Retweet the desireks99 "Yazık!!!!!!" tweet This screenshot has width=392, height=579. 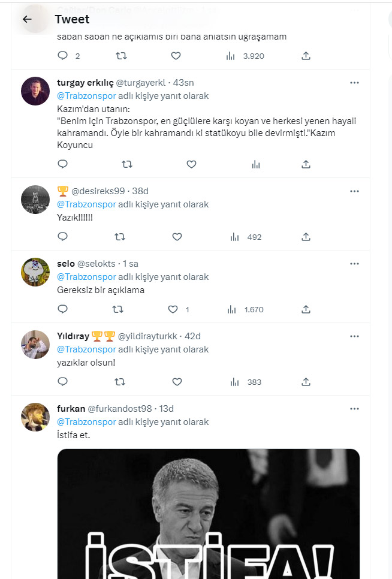pyautogui.click(x=120, y=237)
